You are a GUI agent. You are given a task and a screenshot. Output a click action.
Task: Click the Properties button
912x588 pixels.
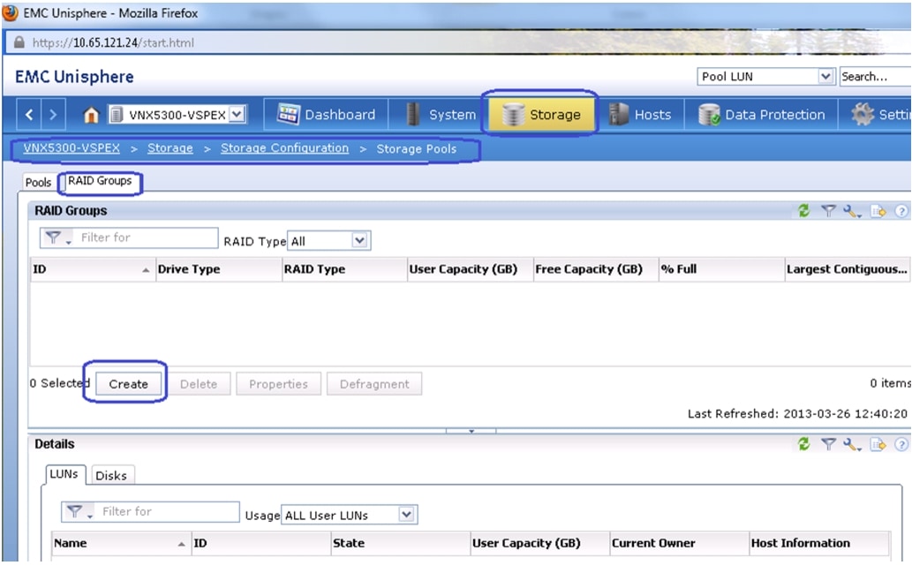(x=278, y=384)
